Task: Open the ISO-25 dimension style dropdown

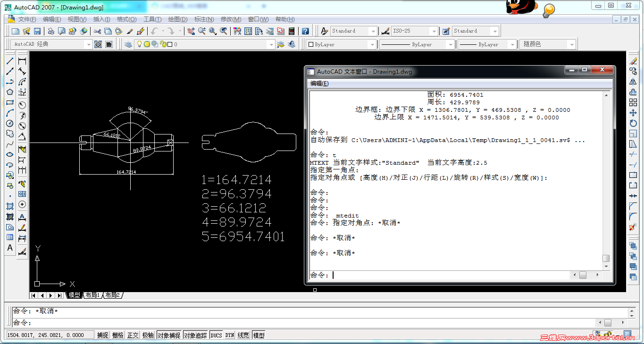Action: click(x=434, y=31)
